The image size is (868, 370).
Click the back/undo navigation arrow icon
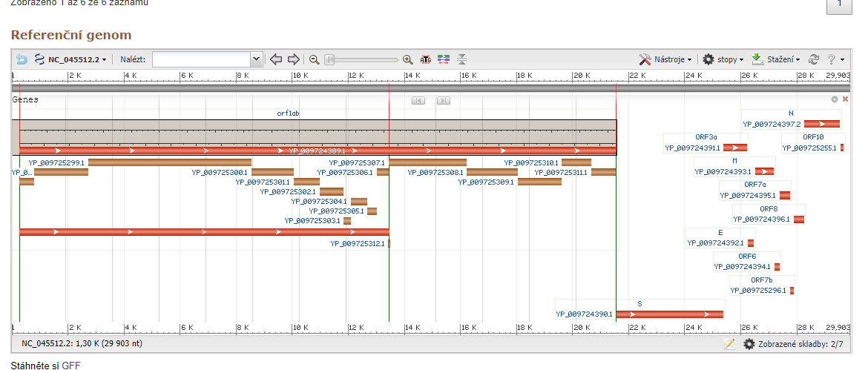(x=22, y=59)
